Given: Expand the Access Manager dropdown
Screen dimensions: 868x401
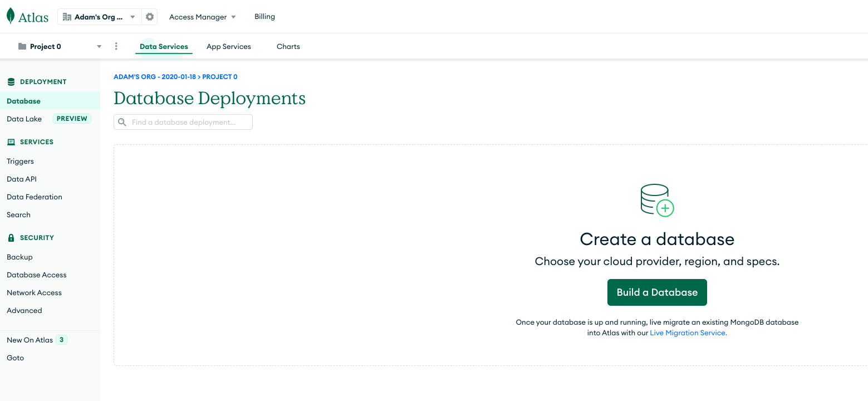Looking at the screenshot, I should [x=202, y=17].
